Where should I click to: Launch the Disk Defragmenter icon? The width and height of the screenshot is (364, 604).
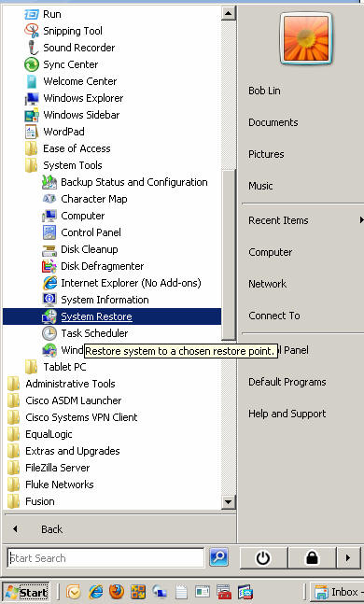pos(49,266)
